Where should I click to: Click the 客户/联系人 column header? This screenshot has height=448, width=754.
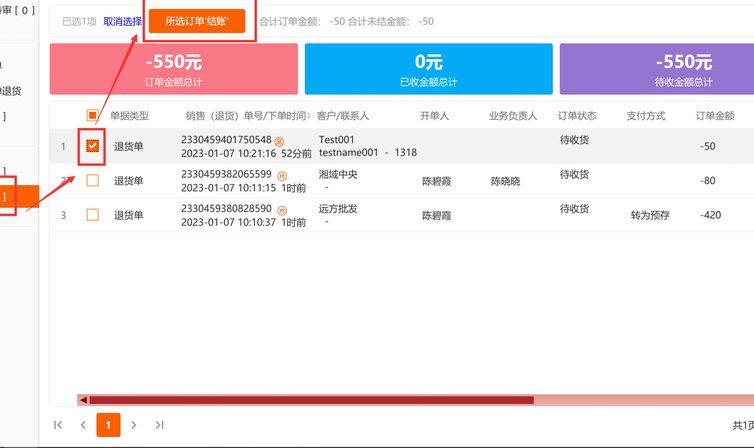(x=343, y=116)
